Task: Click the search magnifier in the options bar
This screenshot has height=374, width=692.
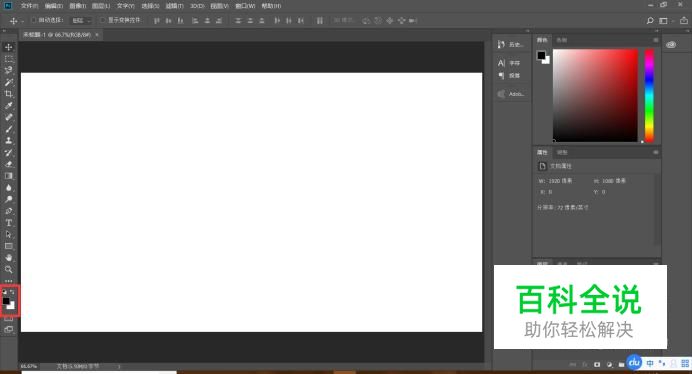Action: 650,21
